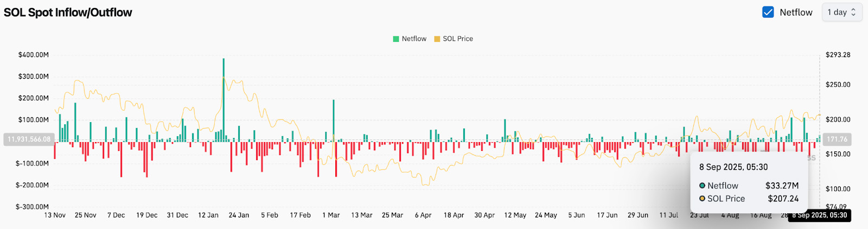The image size is (868, 229).
Task: Click the SOL Price yellow dot in tooltip
Action: pos(702,199)
